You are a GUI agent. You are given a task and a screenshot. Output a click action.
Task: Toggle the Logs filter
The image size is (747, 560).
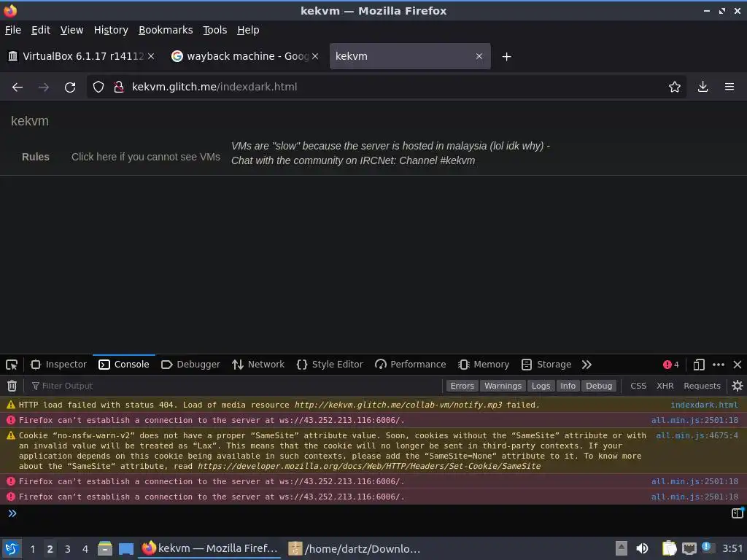[x=541, y=386]
